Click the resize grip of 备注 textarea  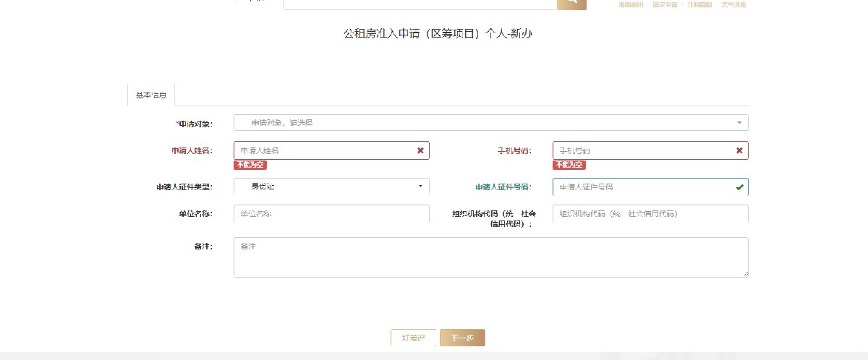tap(744, 273)
